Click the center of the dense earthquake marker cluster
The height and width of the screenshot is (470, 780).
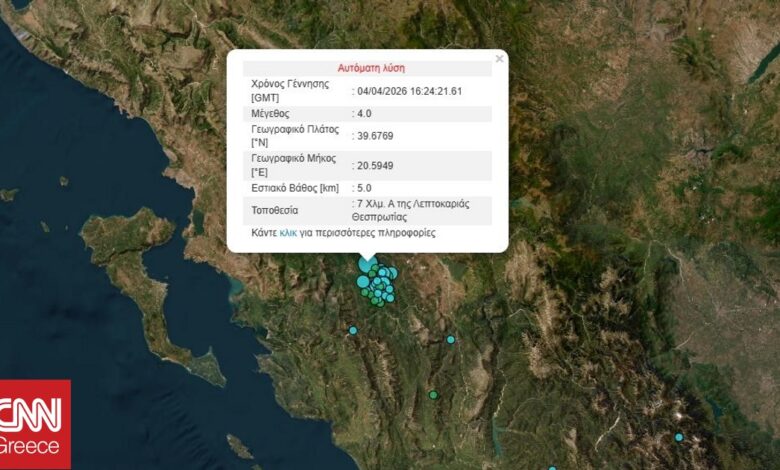378,284
